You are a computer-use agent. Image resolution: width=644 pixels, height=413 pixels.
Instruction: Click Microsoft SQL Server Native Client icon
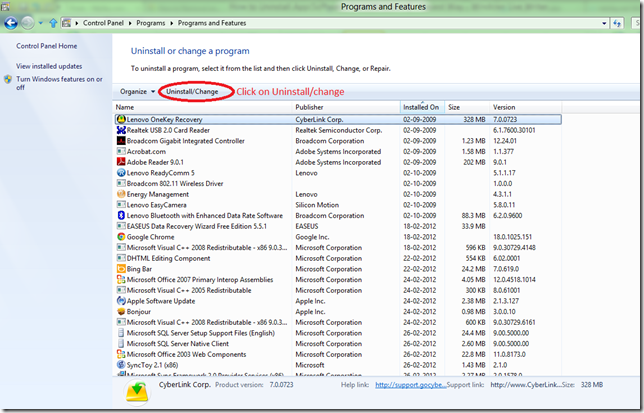tap(121, 344)
